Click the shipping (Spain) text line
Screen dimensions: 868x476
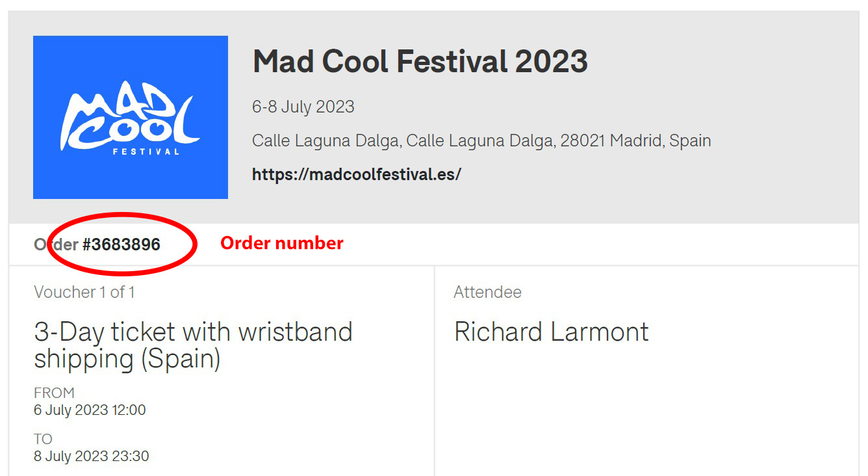coord(127,359)
